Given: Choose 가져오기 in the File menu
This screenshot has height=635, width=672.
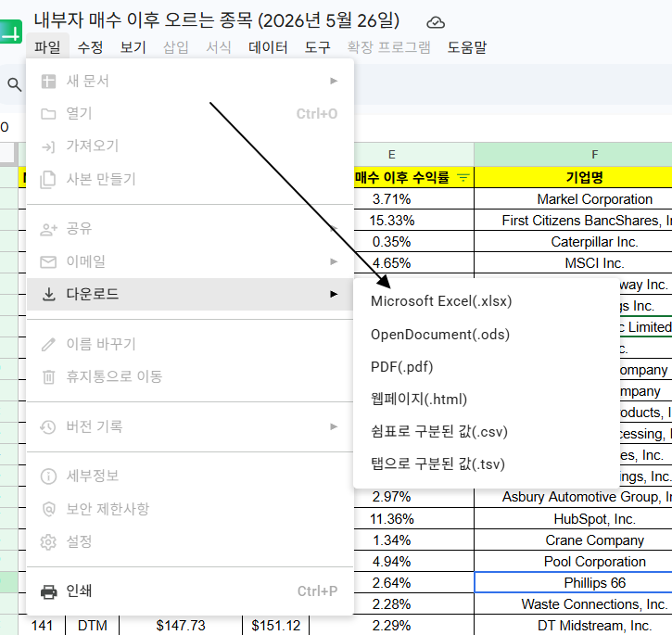Looking at the screenshot, I should click(x=190, y=146).
